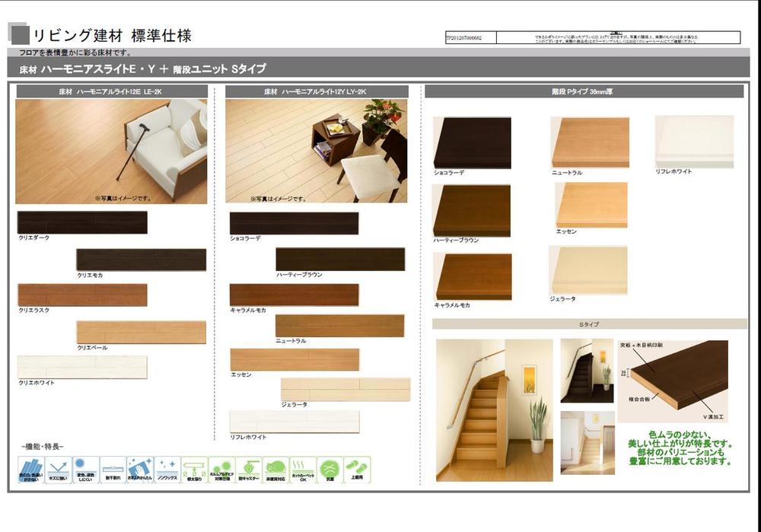Choose the ジェラータ stair tread sample
The width and height of the screenshot is (761, 532).
pos(588,270)
